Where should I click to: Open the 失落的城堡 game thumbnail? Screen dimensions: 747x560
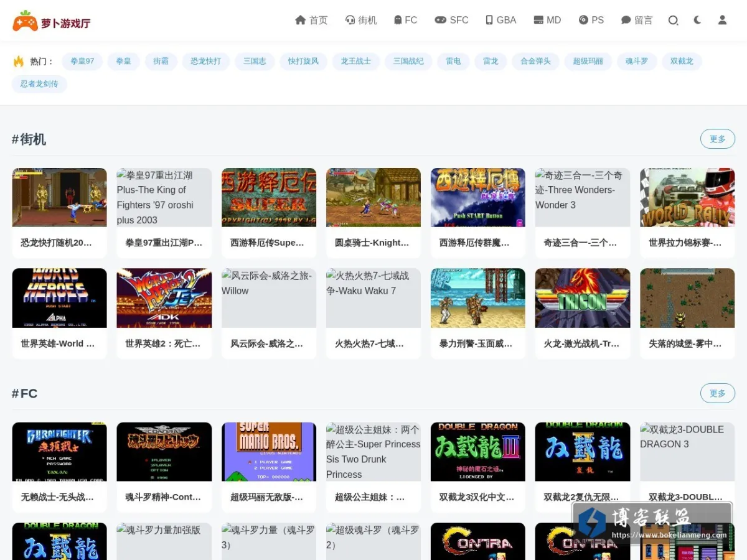pyautogui.click(x=687, y=298)
